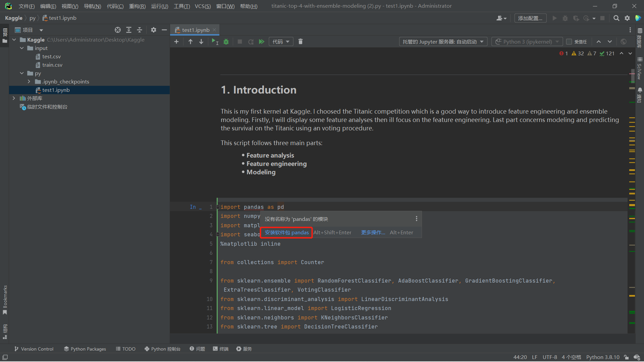Collapse the Kaggle project root

coord(14,40)
